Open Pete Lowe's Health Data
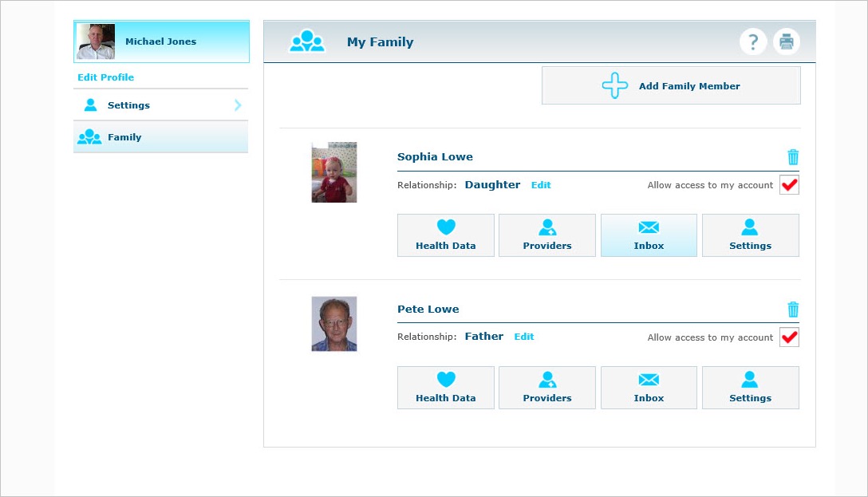The height and width of the screenshot is (497, 868). coord(446,388)
